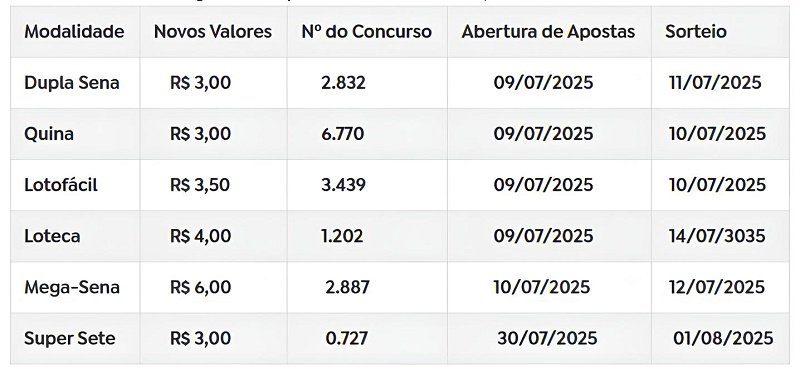This screenshot has height=372, width=800.
Task: Click the R$ 6,00 value cell
Action: tap(200, 287)
